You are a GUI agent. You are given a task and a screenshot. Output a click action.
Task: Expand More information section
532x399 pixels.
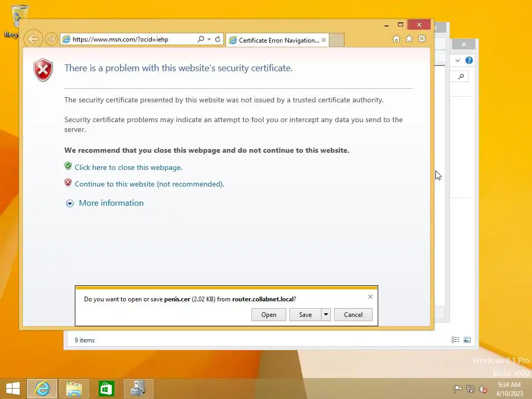[111, 203]
